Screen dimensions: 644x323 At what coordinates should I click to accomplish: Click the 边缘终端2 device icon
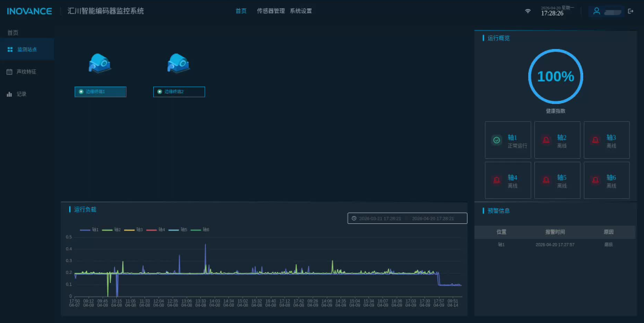(x=178, y=63)
